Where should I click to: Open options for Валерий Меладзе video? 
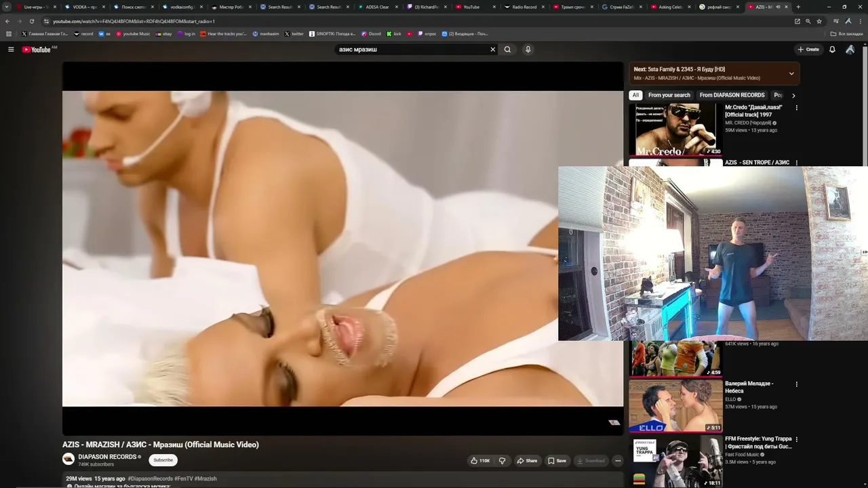tap(797, 384)
